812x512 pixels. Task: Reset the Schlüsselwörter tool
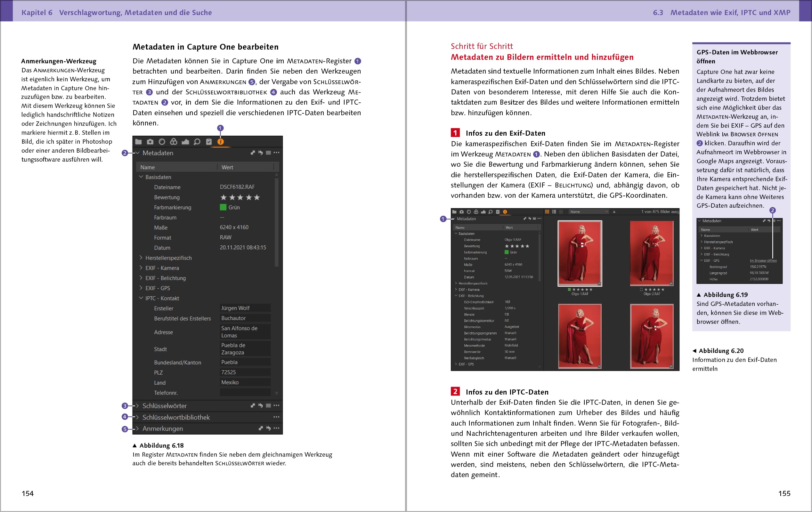pos(260,405)
